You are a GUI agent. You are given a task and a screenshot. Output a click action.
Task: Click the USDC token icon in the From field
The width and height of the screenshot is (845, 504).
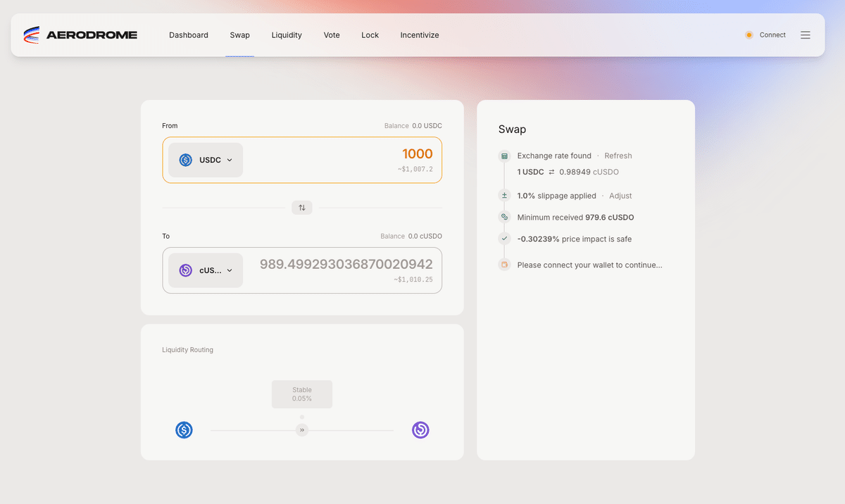coord(185,160)
